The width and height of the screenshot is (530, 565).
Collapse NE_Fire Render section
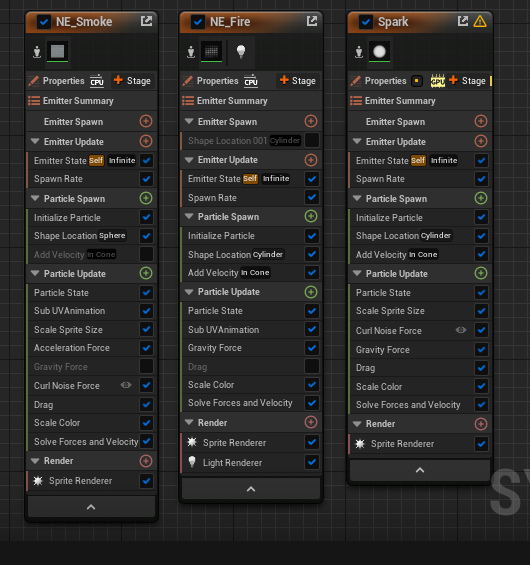point(189,422)
